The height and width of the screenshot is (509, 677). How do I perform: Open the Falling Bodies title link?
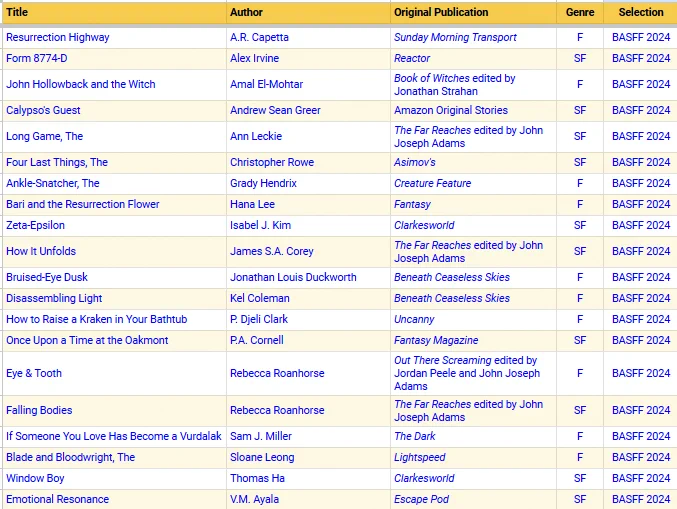[39, 411]
